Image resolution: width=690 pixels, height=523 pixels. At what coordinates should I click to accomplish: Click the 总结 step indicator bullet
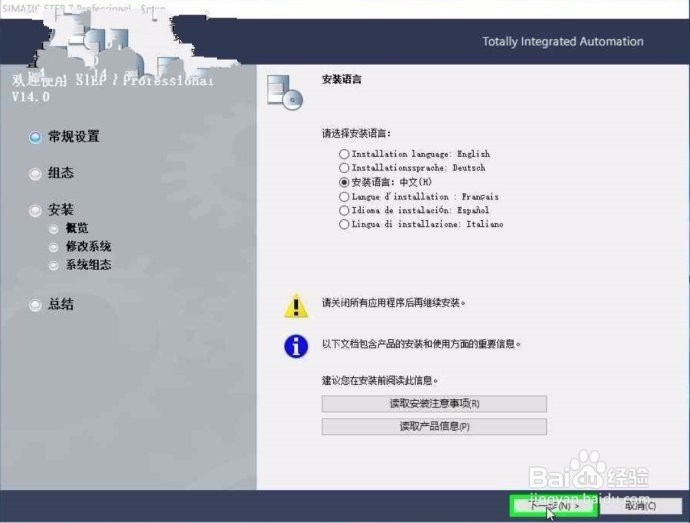(x=35, y=305)
